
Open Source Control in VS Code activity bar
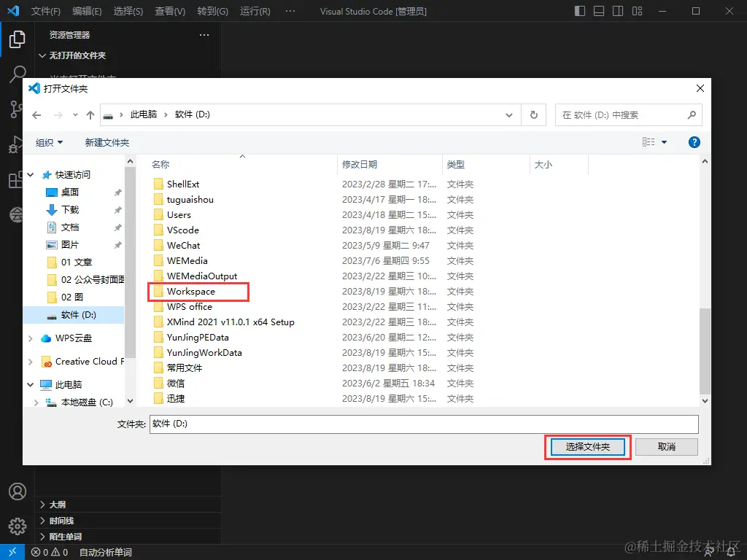(x=16, y=109)
